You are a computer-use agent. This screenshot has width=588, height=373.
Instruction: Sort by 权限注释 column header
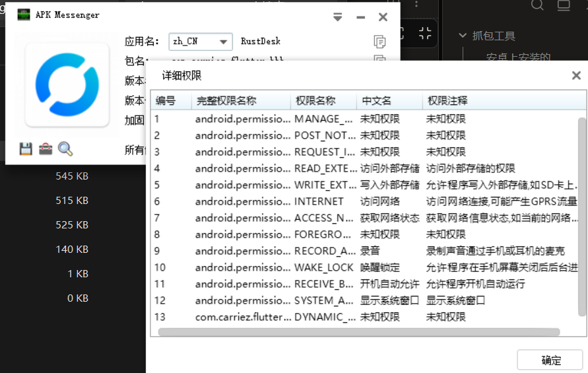click(x=504, y=100)
